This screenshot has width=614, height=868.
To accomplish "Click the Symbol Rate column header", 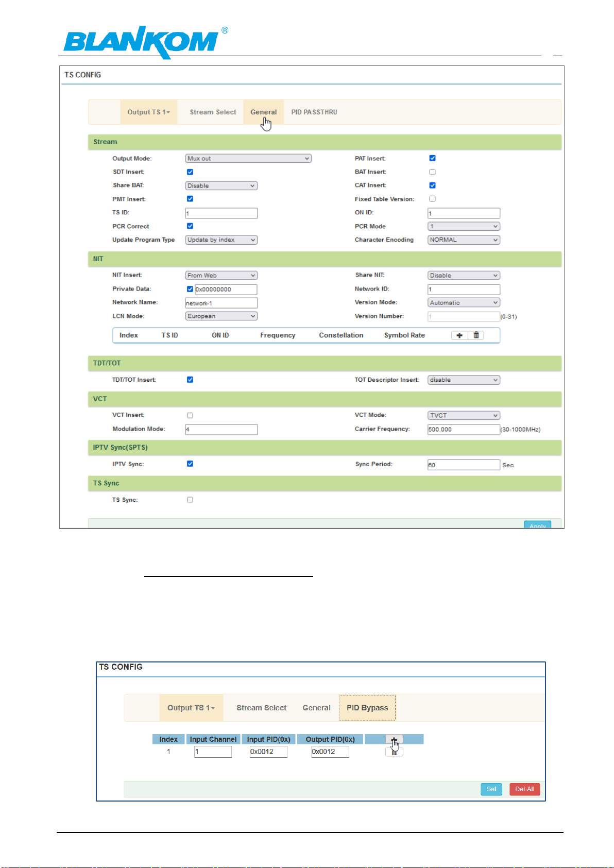I will pos(404,335).
